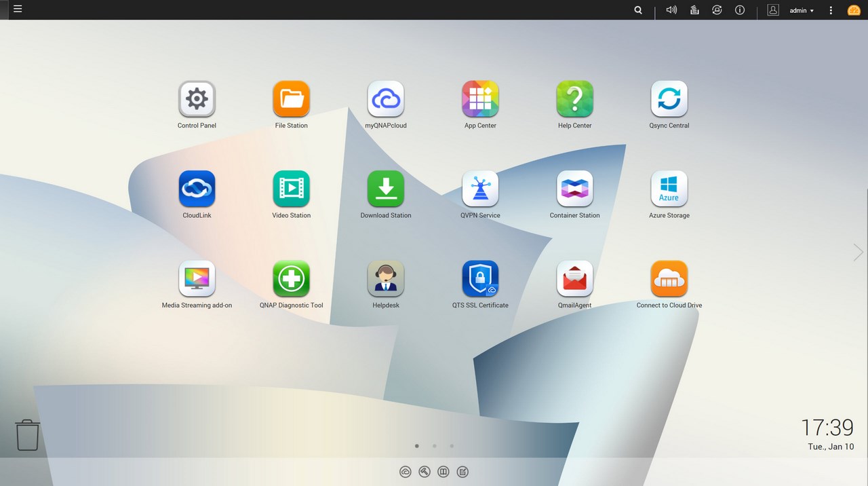868x486 pixels.
Task: Open the volume control speaker icon
Action: 671,10
